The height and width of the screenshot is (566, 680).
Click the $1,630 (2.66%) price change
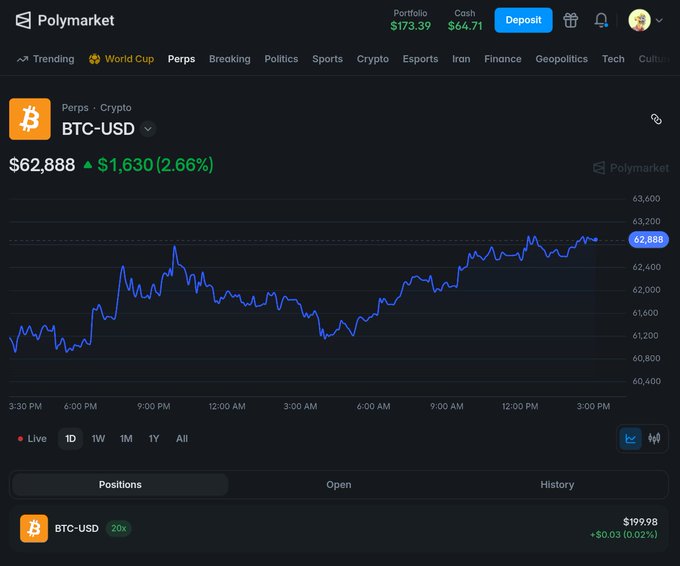click(155, 165)
